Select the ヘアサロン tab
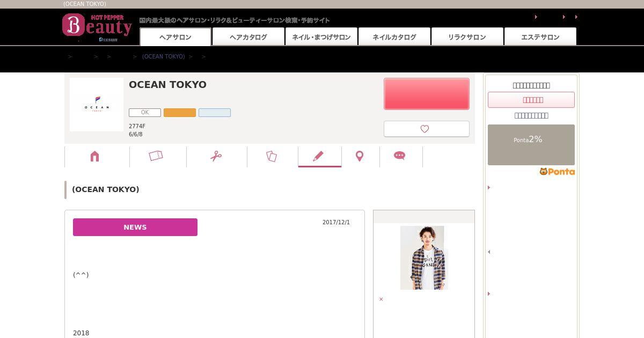Image resolution: width=644 pixels, height=338 pixels. pos(175,37)
